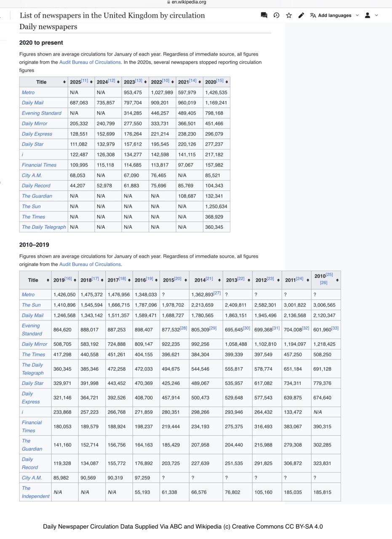Image resolution: width=392 pixels, height=539 pixels.
Task: Click the translate icon beside Add languages
Action: (313, 16)
